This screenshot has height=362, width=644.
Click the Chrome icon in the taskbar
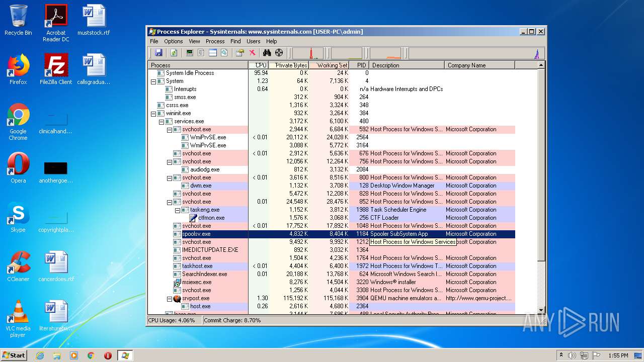pos(91,355)
